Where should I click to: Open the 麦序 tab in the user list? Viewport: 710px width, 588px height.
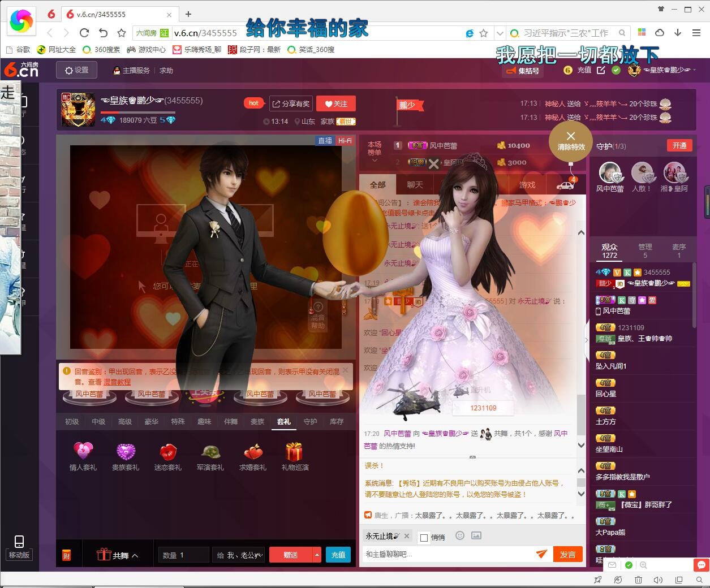[x=679, y=250]
